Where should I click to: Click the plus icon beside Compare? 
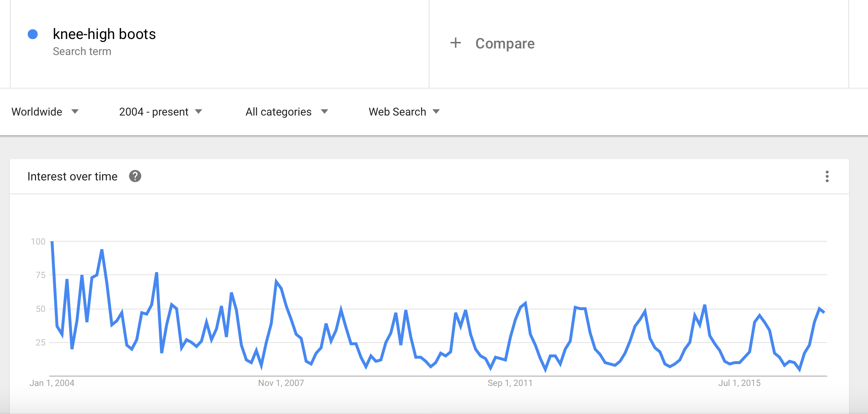pos(455,43)
